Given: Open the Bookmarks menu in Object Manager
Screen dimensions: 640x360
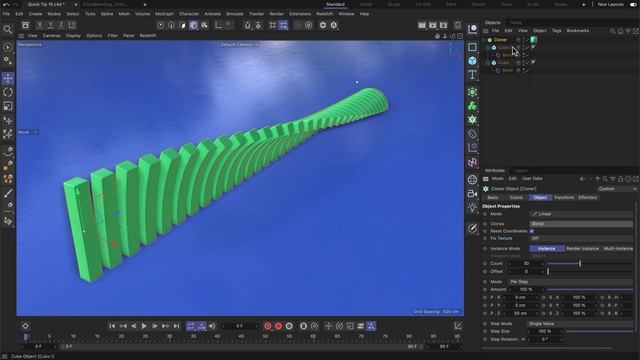Looking at the screenshot, I should [578, 31].
